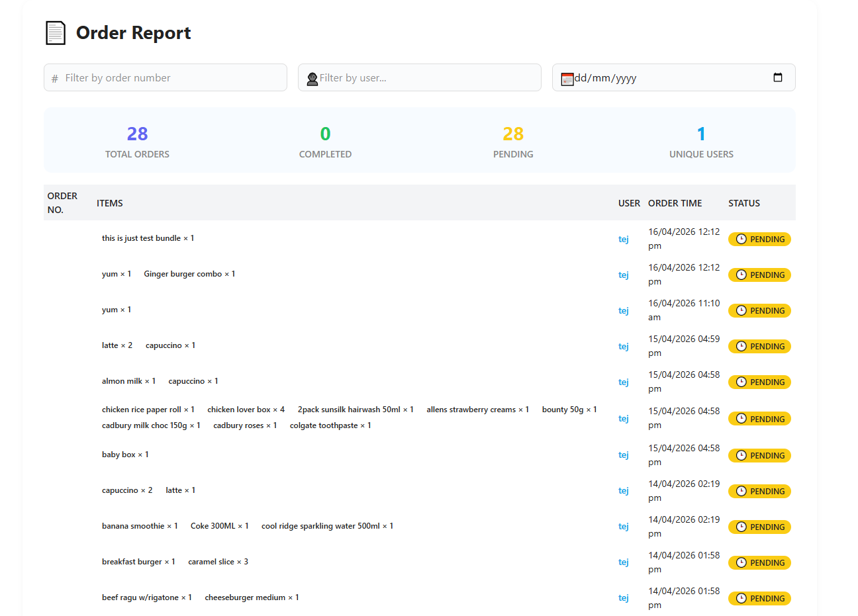Click the hash symbol in order filter
Viewport: 858px width, 616px height.
point(55,78)
